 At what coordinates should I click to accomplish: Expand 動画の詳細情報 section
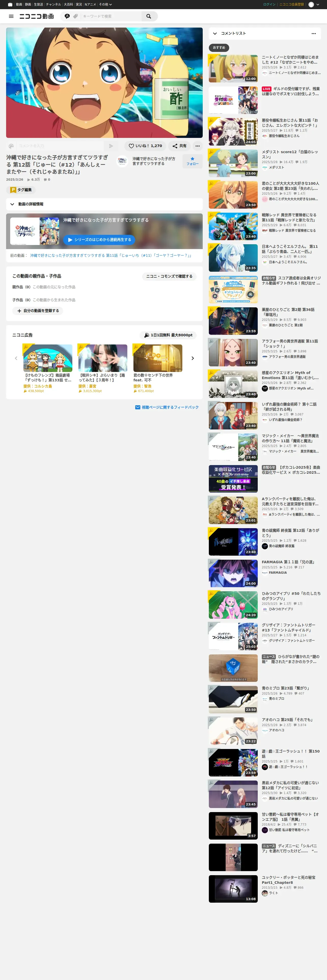coord(104,204)
